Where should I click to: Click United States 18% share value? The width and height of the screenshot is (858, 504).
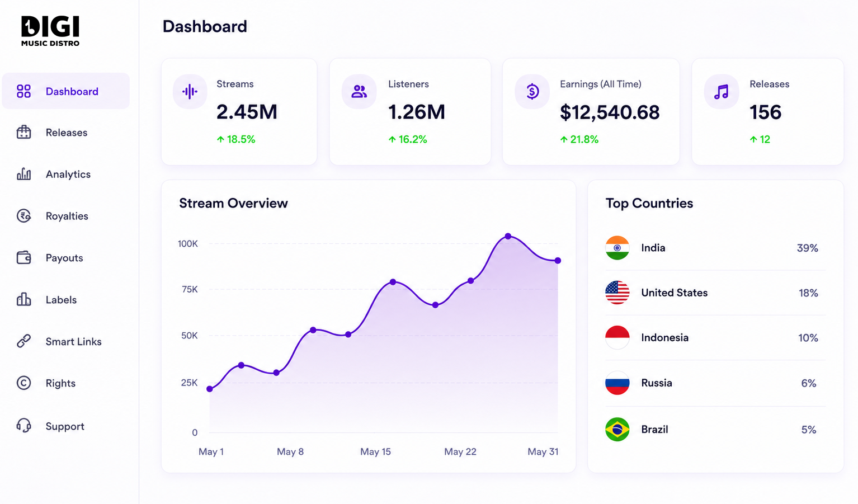(808, 293)
